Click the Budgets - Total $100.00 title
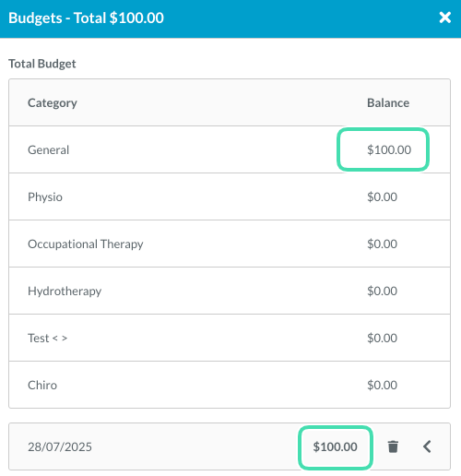Screen dimensions: 461x476 coord(86,18)
